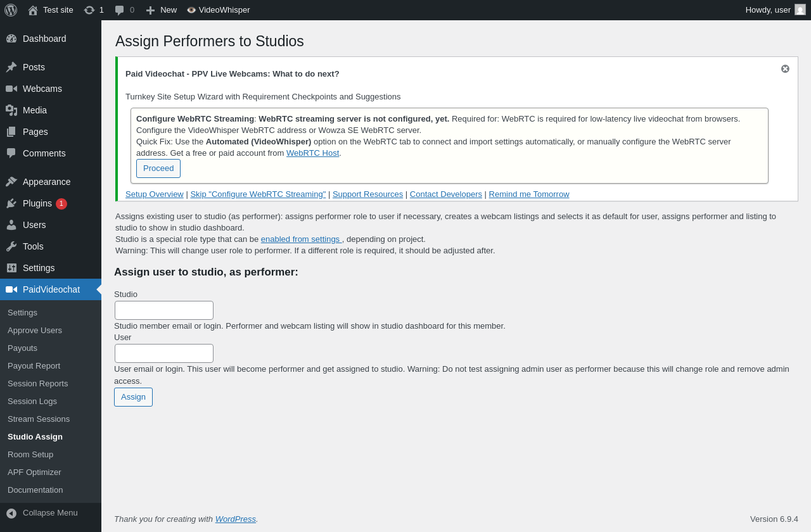The height and width of the screenshot is (532, 811).
Task: Open the New content menu
Action: [x=161, y=10]
